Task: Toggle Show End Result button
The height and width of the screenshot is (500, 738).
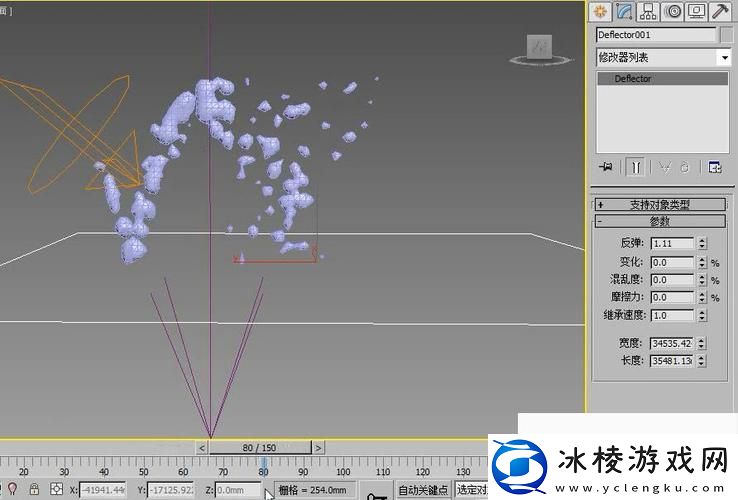Action: [x=635, y=167]
